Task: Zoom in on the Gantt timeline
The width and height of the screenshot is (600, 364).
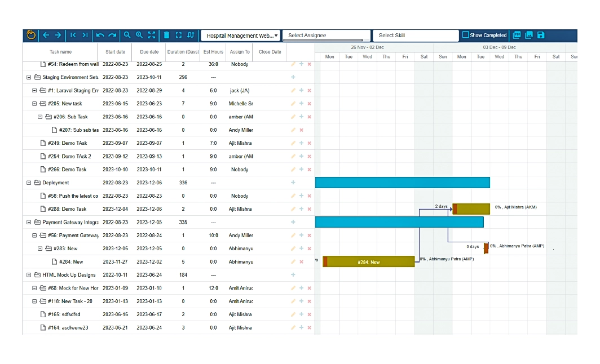Action: coord(138,35)
